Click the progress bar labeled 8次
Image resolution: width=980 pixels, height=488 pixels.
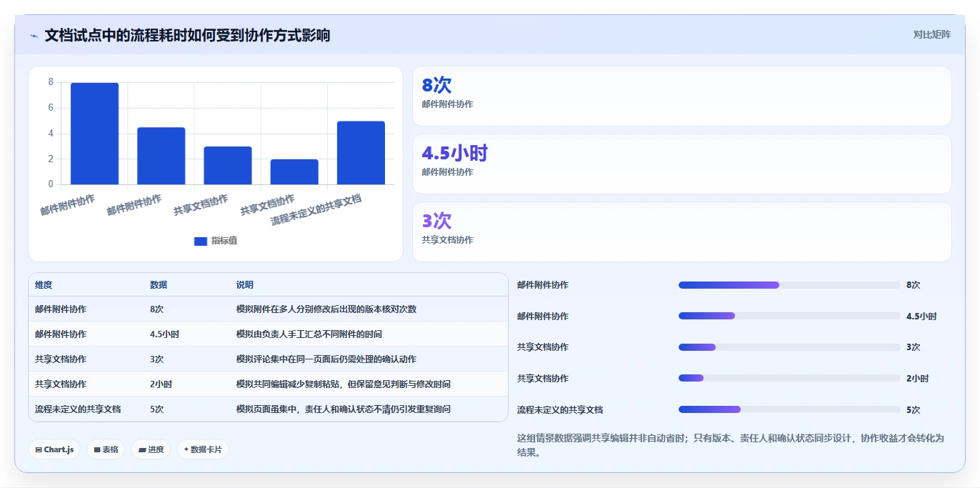tap(789, 285)
